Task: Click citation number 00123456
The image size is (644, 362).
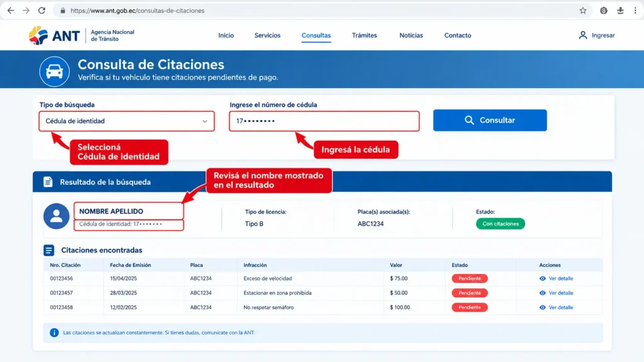Action: [x=62, y=278]
